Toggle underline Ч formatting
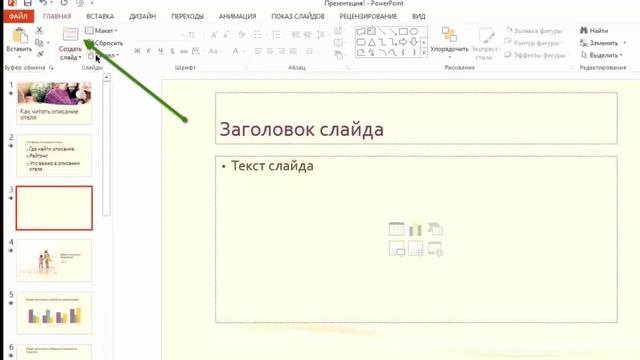The image size is (640, 360). click(x=160, y=51)
